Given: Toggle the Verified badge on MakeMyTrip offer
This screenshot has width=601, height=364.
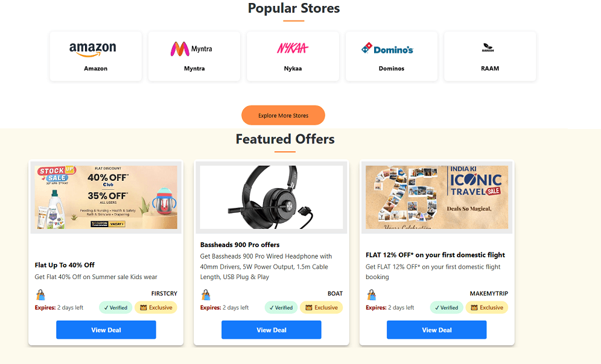Looking at the screenshot, I should pos(446,307).
